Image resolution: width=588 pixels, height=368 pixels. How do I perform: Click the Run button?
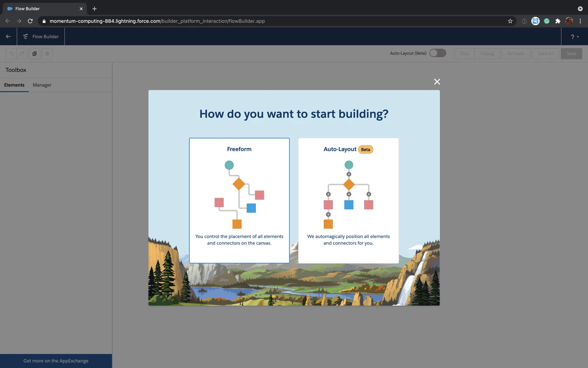click(x=465, y=53)
